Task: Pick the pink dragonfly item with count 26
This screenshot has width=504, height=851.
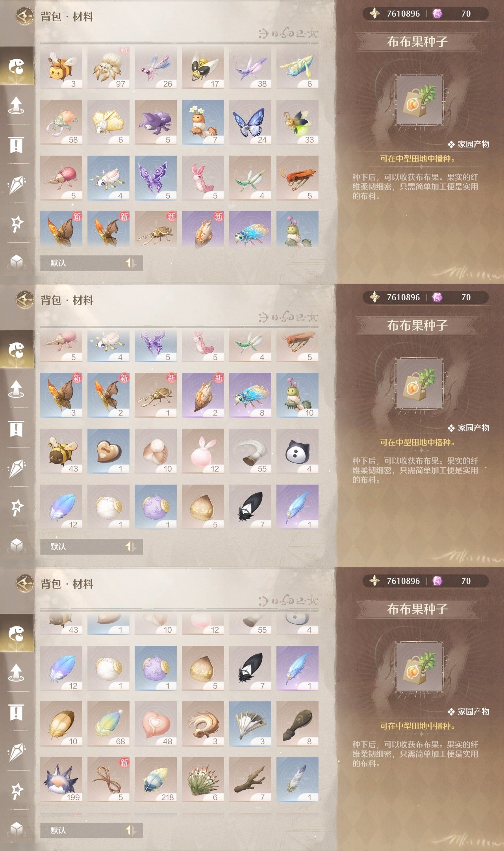Action: coord(156,67)
